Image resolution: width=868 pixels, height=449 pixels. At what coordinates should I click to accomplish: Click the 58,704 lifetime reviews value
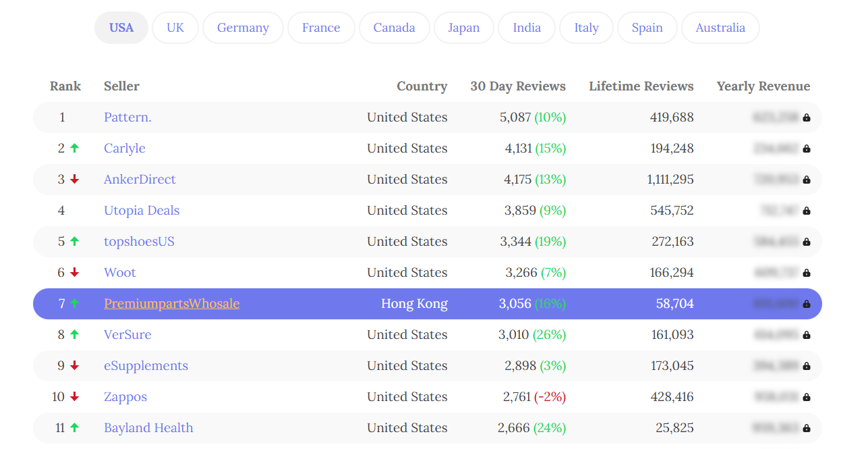click(675, 304)
